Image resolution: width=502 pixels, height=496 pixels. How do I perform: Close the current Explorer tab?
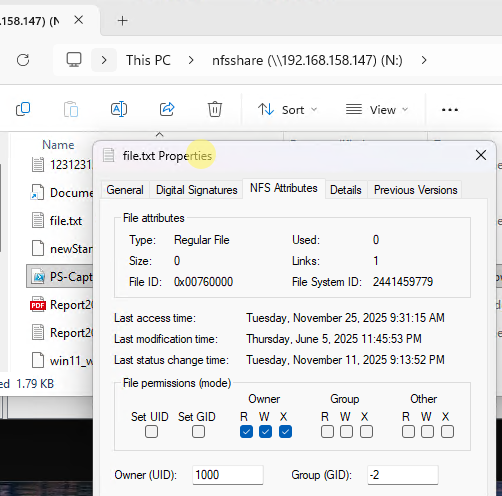click(79, 20)
